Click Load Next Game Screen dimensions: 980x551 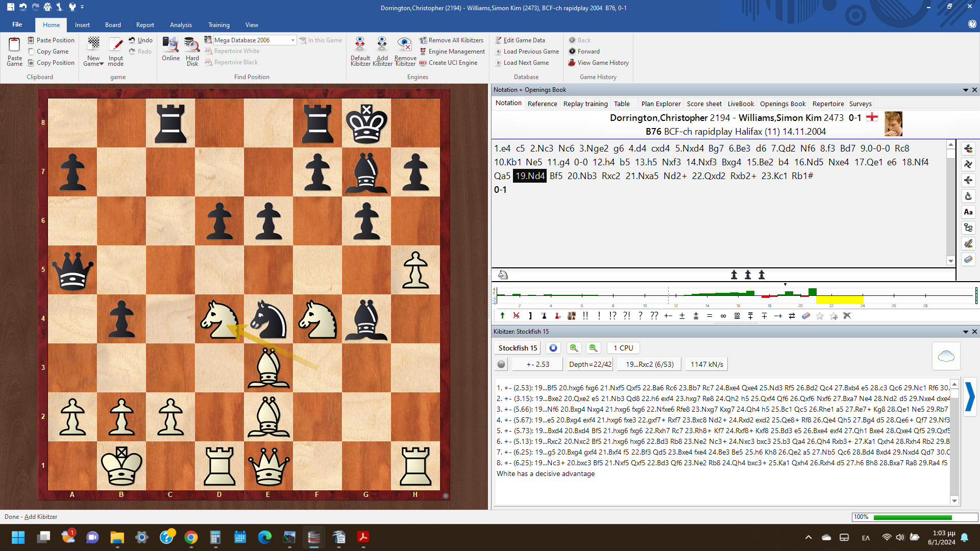(526, 63)
